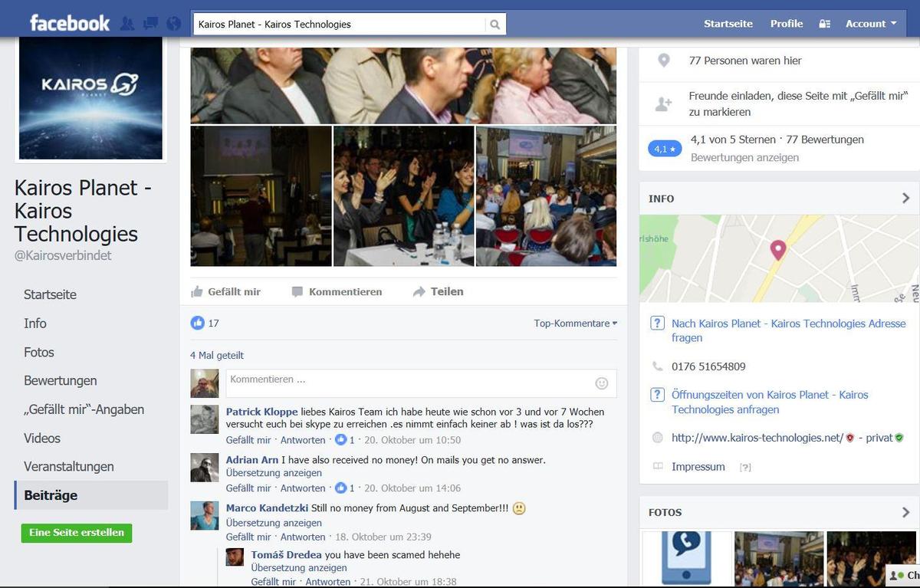Click the Impressum book icon
The height and width of the screenshot is (588, 920).
click(657, 466)
